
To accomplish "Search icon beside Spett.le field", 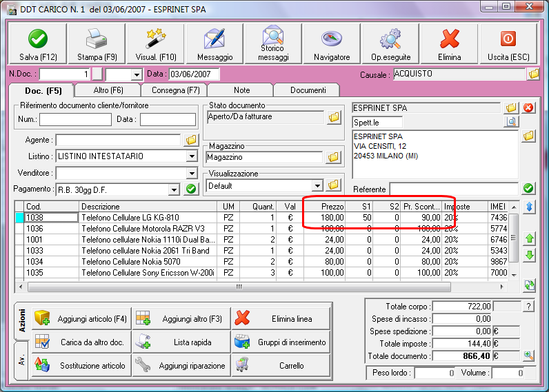I will click(511, 122).
